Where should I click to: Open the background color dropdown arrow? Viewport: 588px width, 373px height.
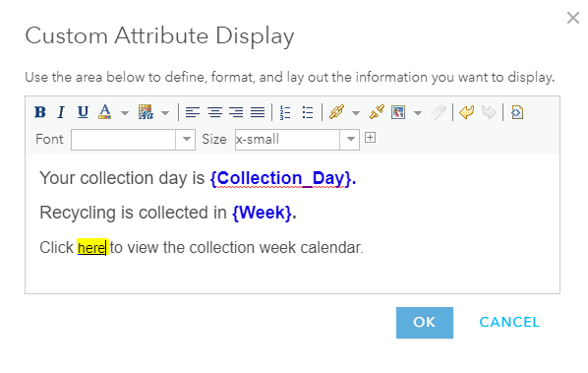[165, 112]
